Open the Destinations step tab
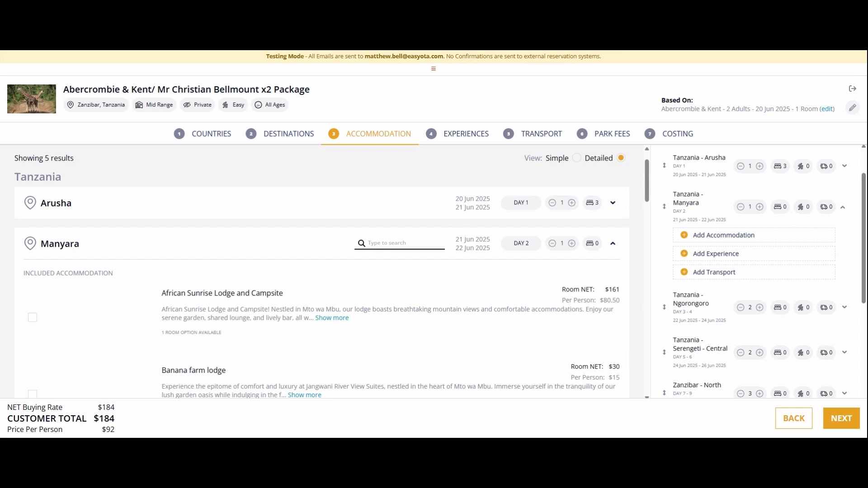Screen dimensions: 868x488 point(280,134)
